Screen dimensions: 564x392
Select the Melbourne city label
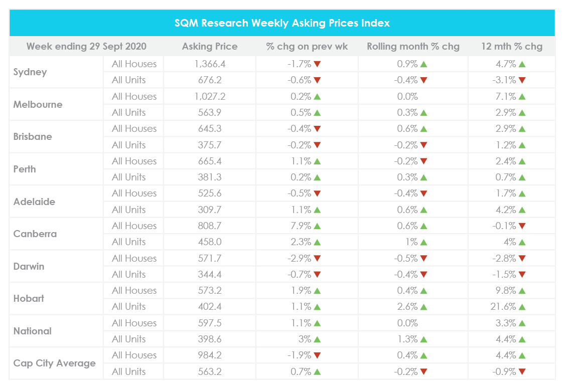(38, 105)
